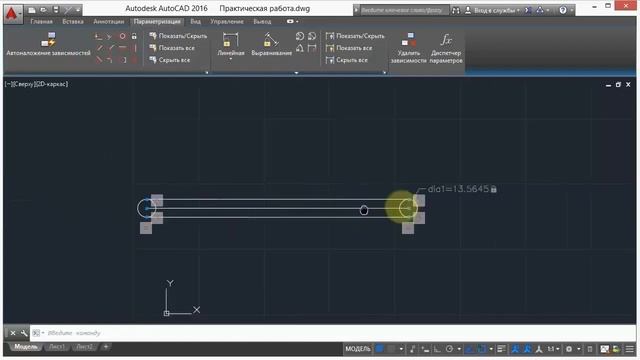Image resolution: width=640 pixels, height=360 pixels.
Task: Toggle object snap tracking in status bar
Action: pos(469,349)
